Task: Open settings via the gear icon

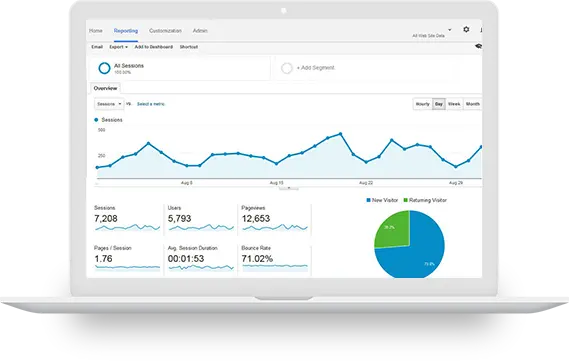Action: [466, 29]
